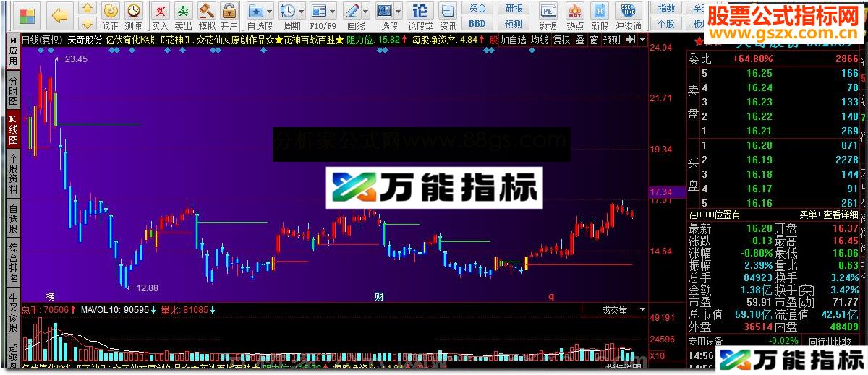
Task: Toggle 复权 price adjustment
Action: click(x=561, y=40)
